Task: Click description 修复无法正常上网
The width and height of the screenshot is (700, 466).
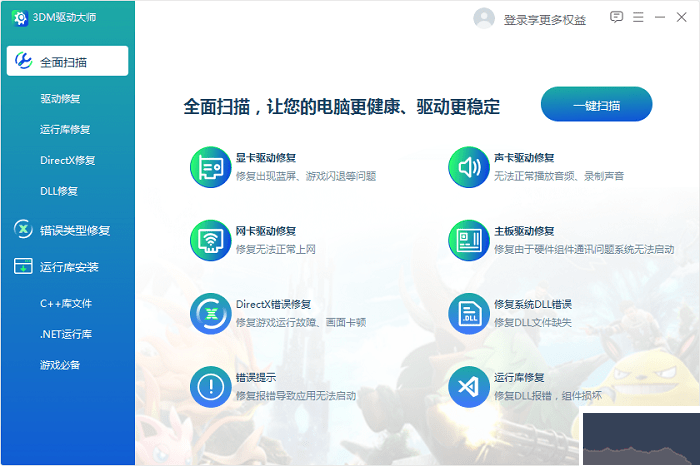Action: pyautogui.click(x=275, y=250)
